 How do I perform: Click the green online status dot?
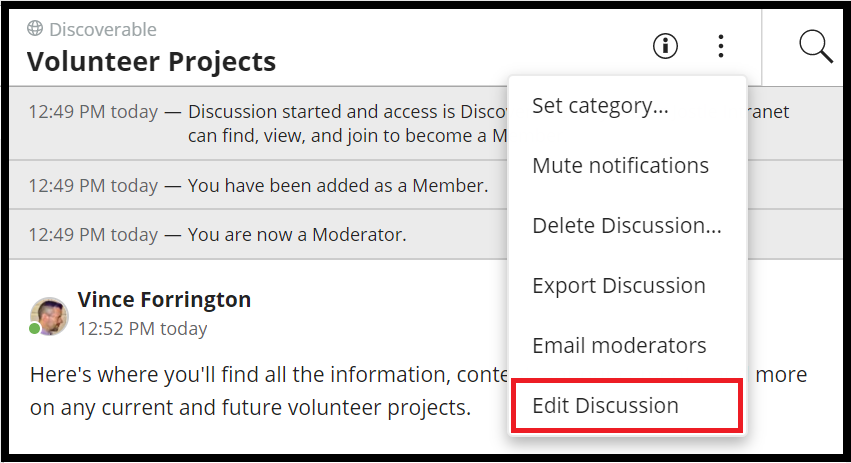point(35,329)
